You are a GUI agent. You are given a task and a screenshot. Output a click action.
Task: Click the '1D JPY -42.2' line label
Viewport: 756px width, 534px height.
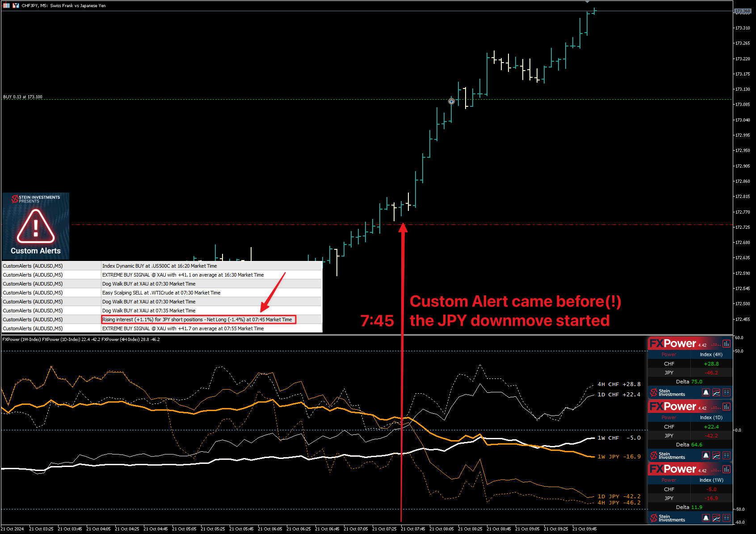(619, 496)
